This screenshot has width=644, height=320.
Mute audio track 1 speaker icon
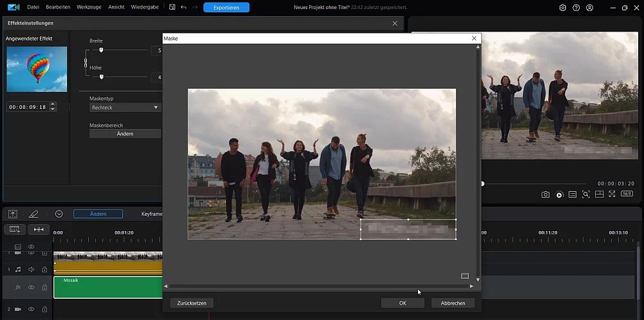31,269
